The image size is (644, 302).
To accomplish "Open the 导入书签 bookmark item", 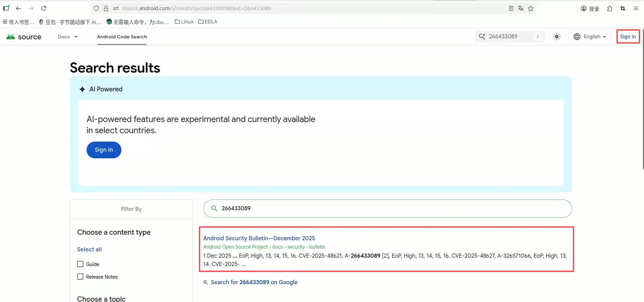I will [18, 22].
